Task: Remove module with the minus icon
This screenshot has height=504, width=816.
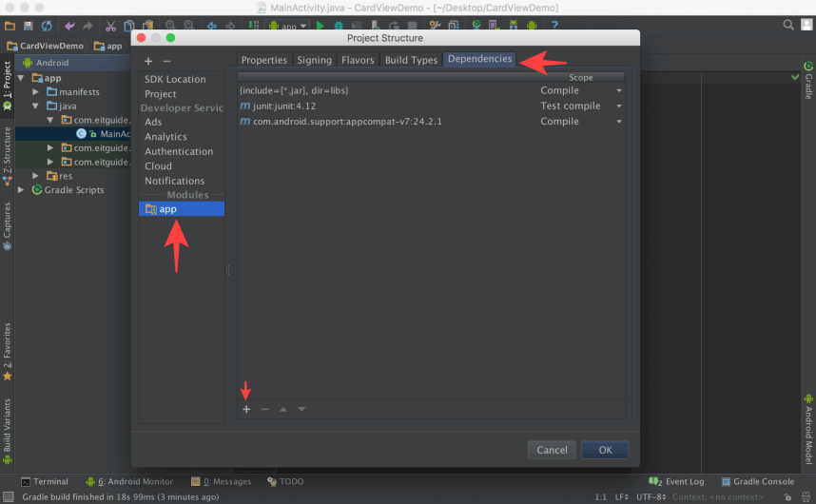Action: click(x=166, y=62)
